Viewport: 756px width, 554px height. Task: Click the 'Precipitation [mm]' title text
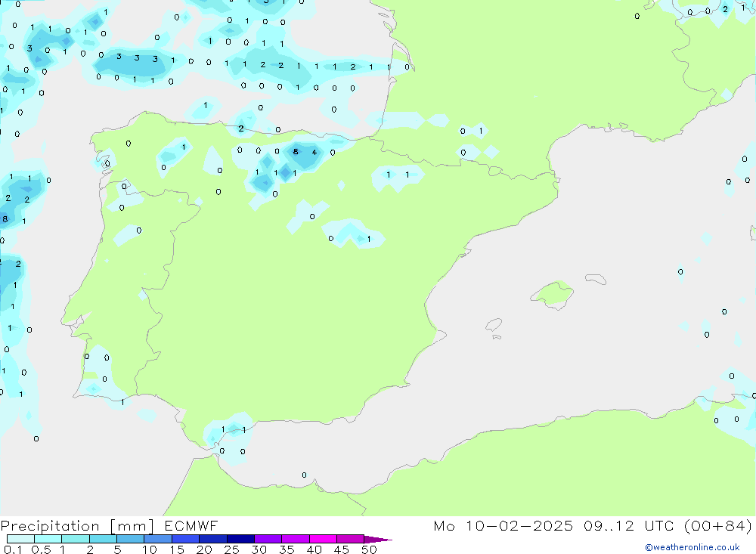(x=77, y=526)
